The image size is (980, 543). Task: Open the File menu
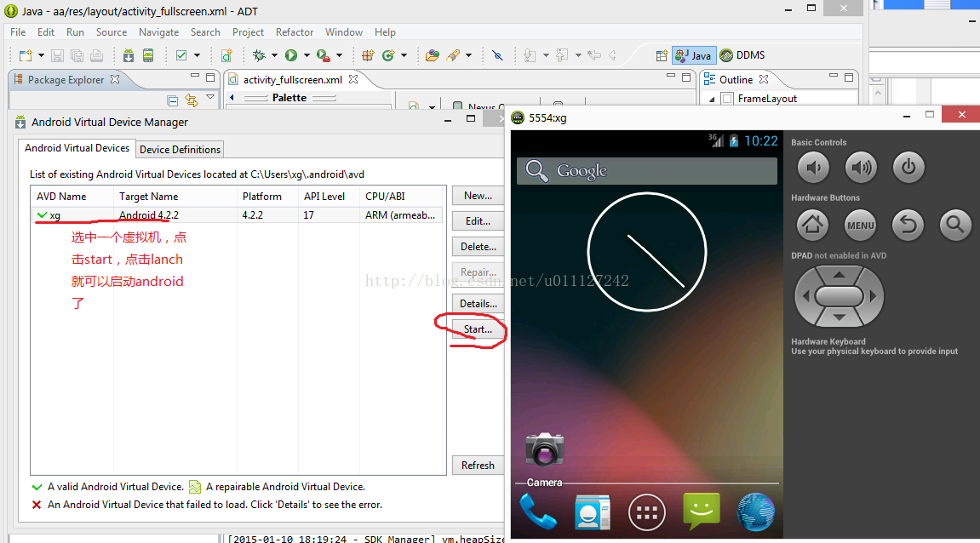pyautogui.click(x=18, y=32)
